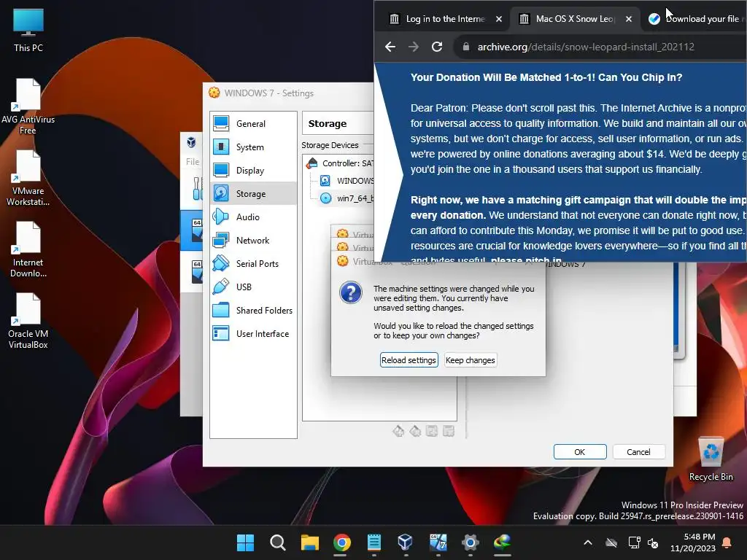Open VirtualBox from taskbar

406,542
